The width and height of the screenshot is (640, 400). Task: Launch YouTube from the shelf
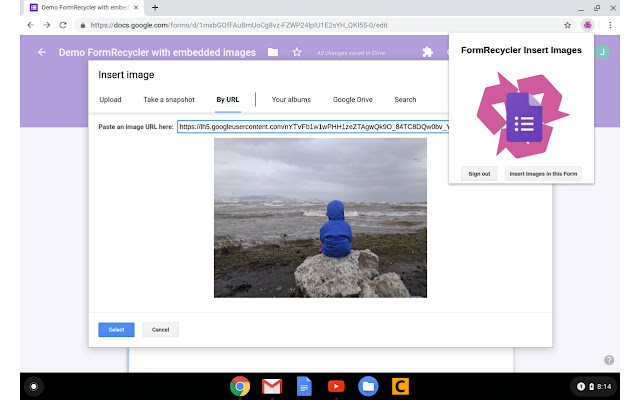(336, 386)
